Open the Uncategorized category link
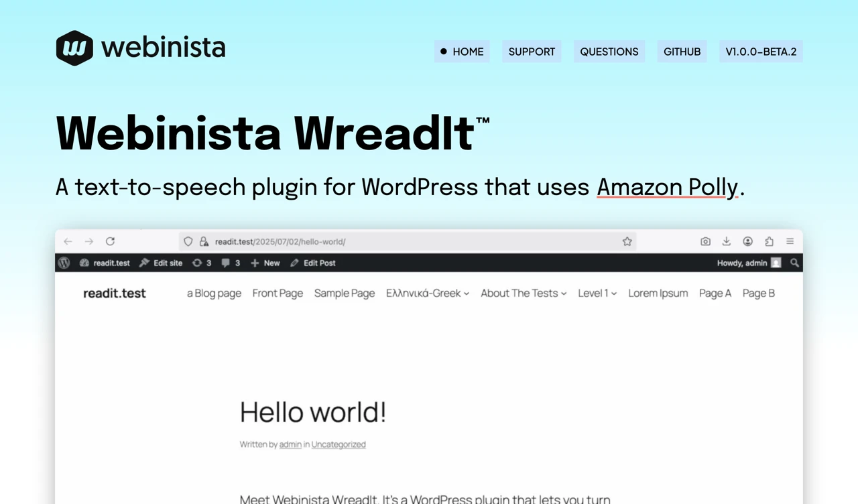 point(339,444)
